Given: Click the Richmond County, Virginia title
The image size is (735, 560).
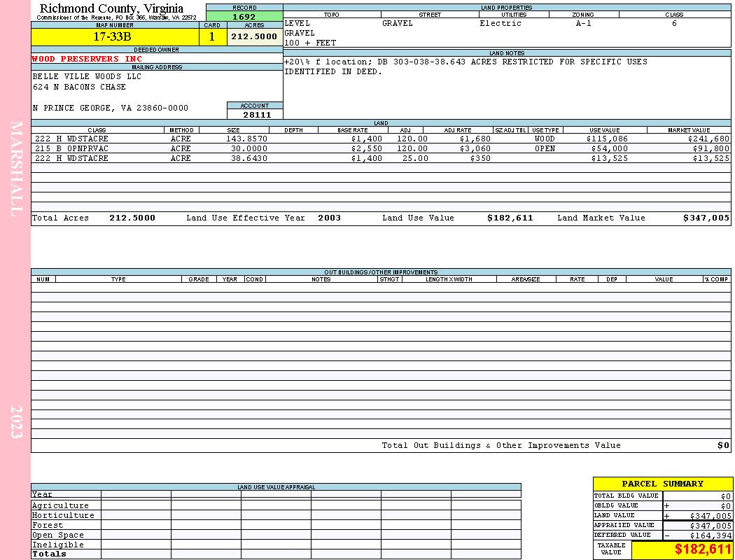Looking at the screenshot, I should point(111,8).
